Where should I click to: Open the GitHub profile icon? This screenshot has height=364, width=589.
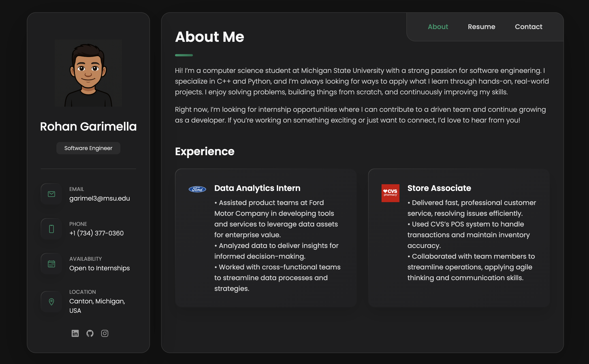[x=90, y=333]
